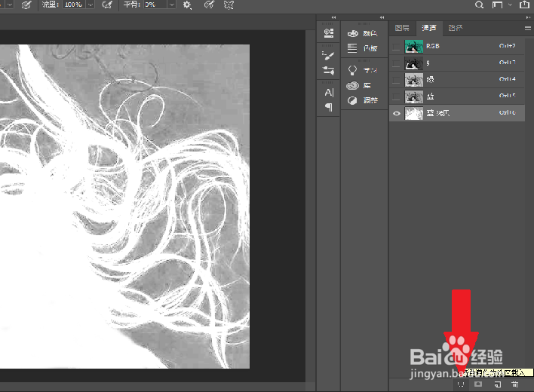Open the workspace layout icon
This screenshot has width=534, height=392.
point(497,5)
